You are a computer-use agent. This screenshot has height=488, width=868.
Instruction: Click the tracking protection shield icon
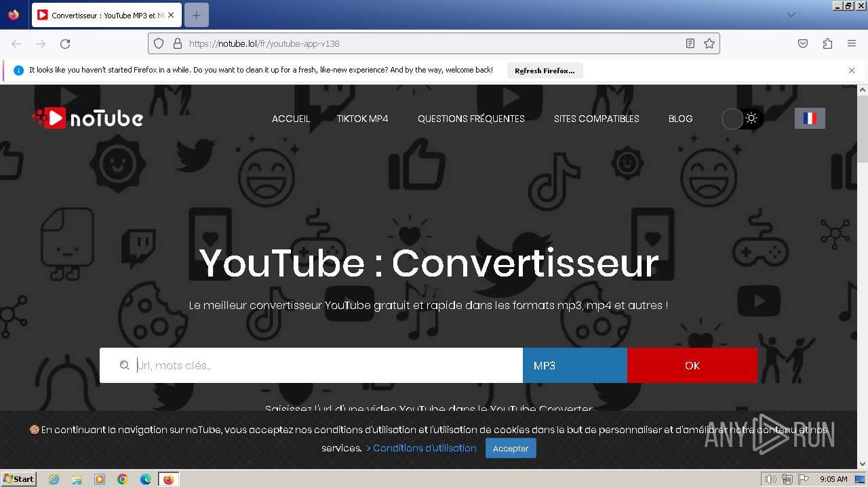(x=159, y=43)
